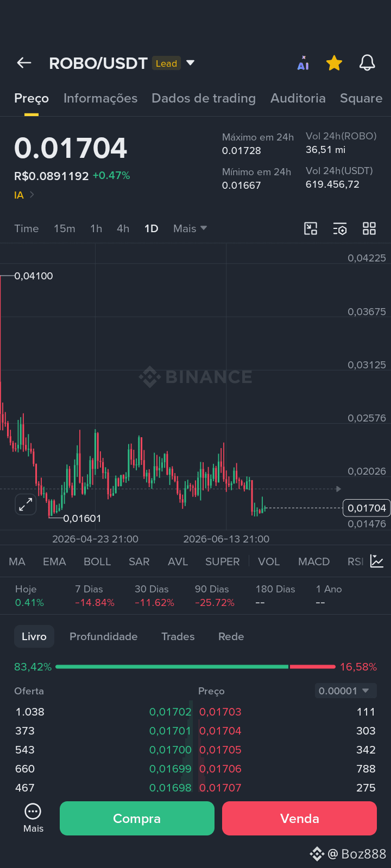Expand chart to fullscreen with arrows icon
The height and width of the screenshot is (868, 391).
pyautogui.click(x=26, y=505)
